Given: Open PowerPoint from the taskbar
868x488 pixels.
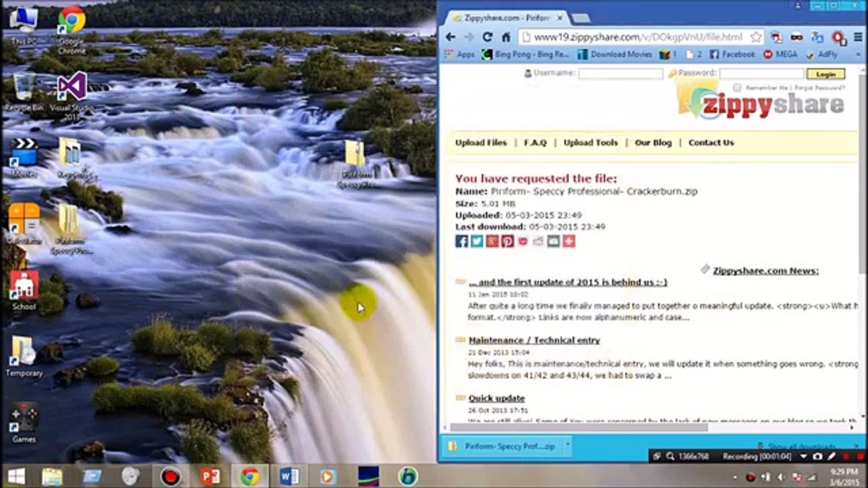Looking at the screenshot, I should 210,476.
